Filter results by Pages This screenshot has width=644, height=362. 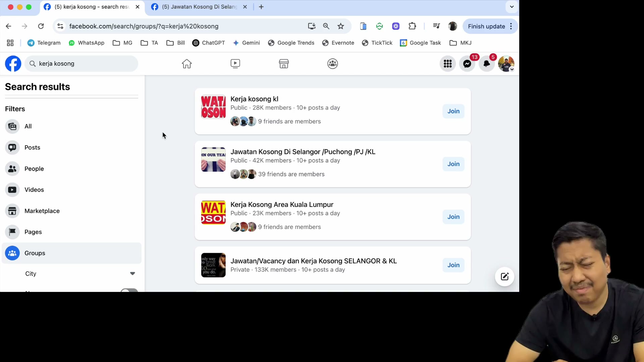(x=71, y=232)
